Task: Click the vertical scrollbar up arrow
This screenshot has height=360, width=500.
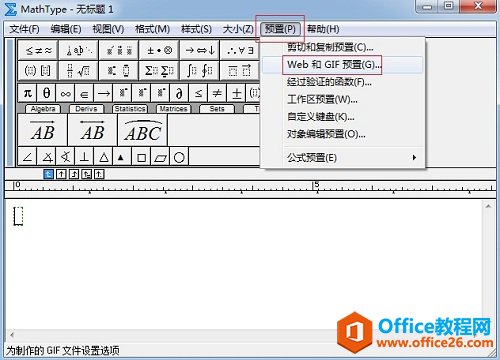Action: pos(488,207)
